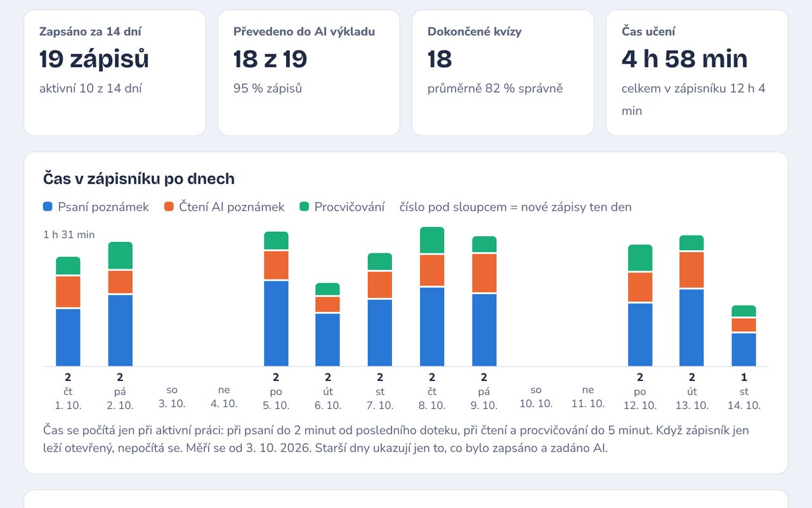Click the orange bar segment for 1. 10.
This screenshot has width=812, height=508.
68,292
